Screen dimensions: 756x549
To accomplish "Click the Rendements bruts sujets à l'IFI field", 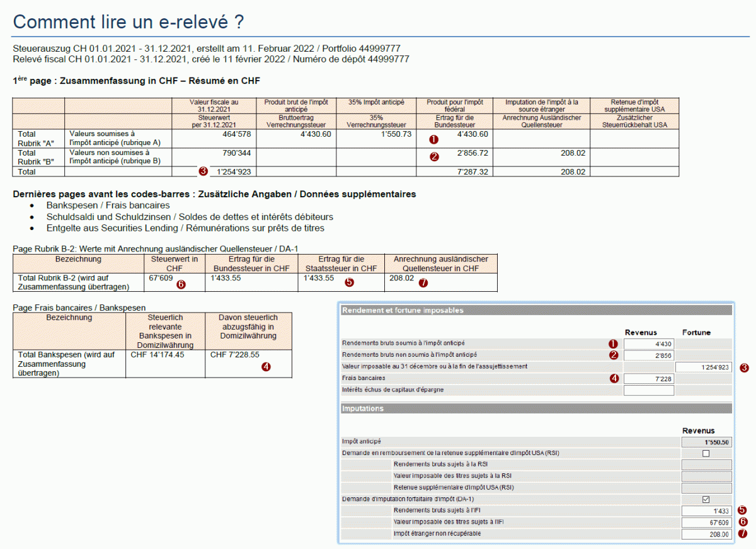I will [x=706, y=511].
